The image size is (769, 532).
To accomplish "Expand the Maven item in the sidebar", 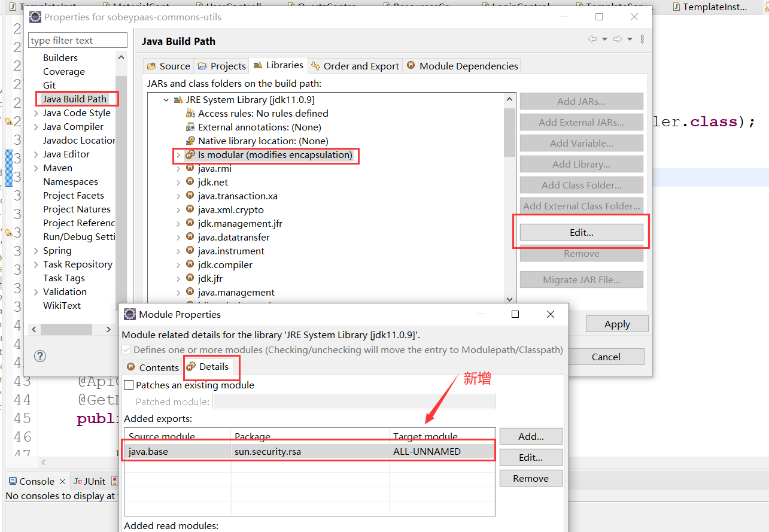I will click(37, 168).
